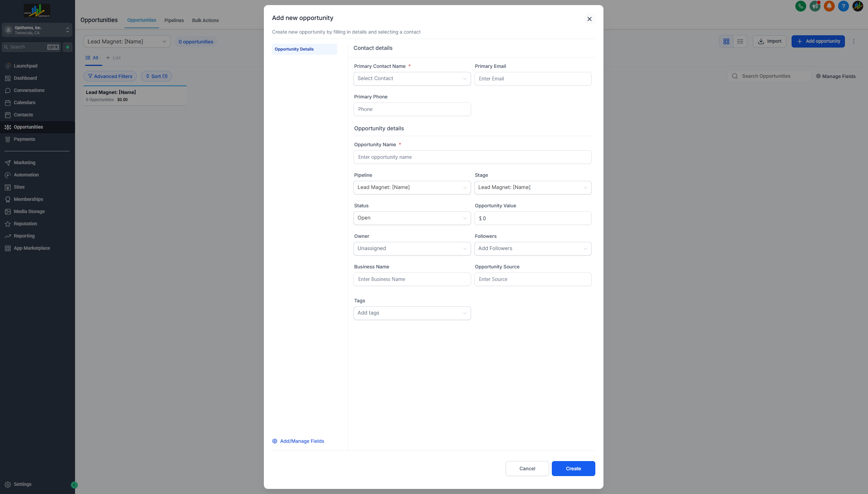Click the green lightning quick actions icon
The height and width of the screenshot is (494, 868).
[68, 47]
